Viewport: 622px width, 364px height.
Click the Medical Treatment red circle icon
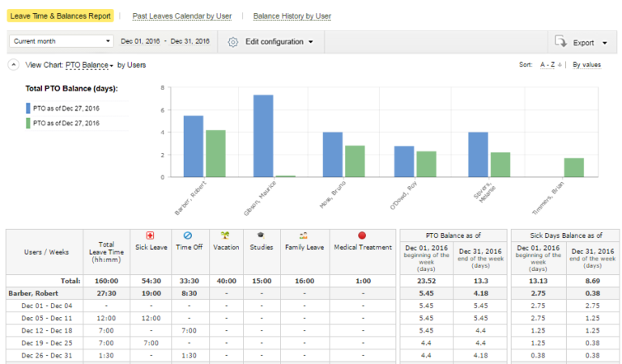tap(362, 235)
